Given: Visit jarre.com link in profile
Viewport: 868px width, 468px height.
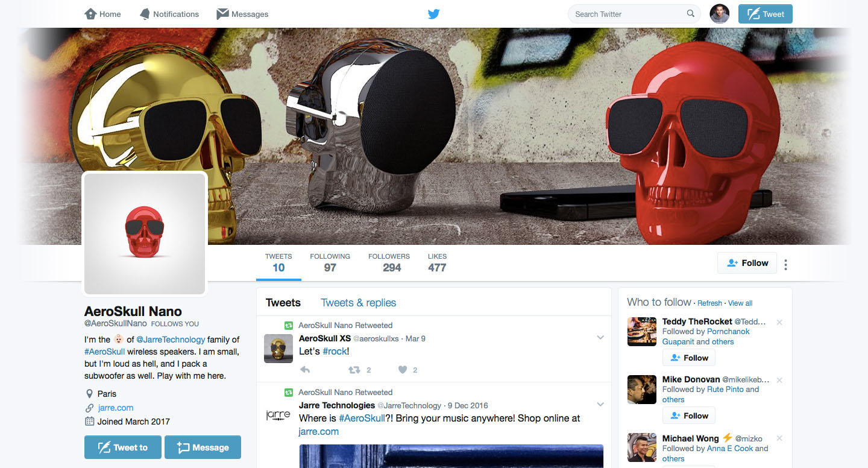Looking at the screenshot, I should [116, 408].
